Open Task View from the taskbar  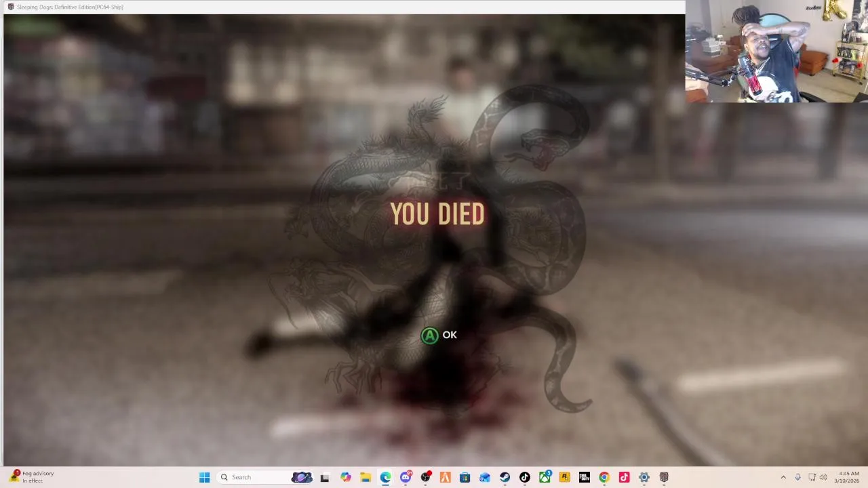[x=325, y=477]
